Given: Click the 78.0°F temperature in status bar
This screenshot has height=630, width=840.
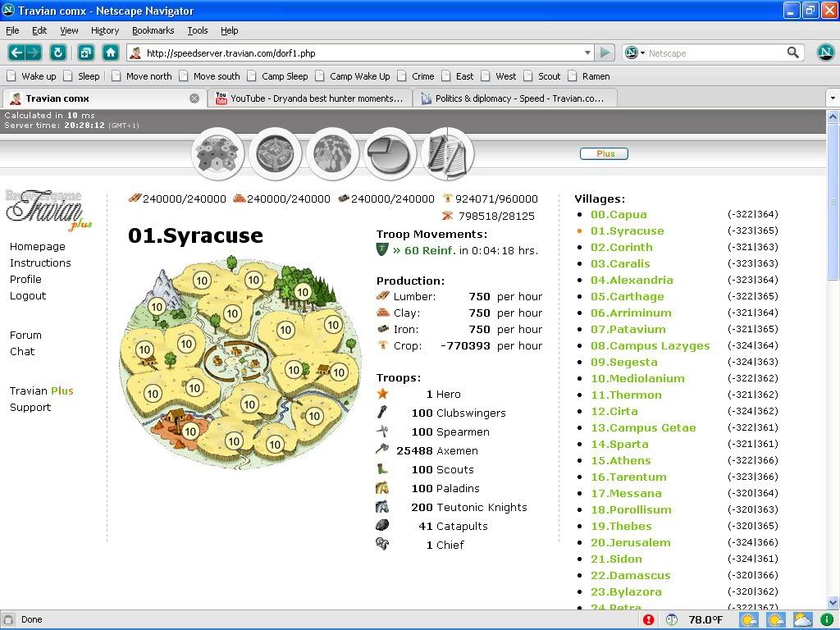Looking at the screenshot, I should (705, 620).
